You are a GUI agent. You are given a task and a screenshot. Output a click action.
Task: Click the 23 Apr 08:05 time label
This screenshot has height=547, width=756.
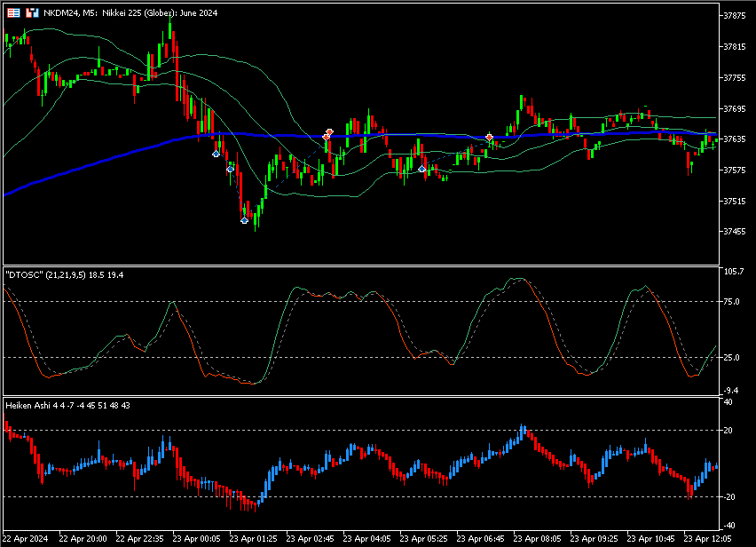click(537, 539)
